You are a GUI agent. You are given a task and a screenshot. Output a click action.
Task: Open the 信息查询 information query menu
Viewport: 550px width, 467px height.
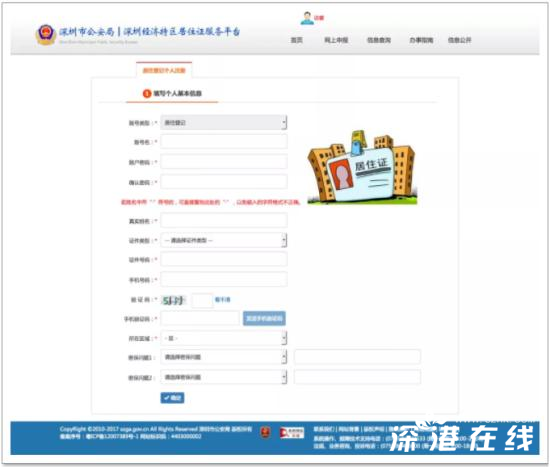tap(379, 40)
